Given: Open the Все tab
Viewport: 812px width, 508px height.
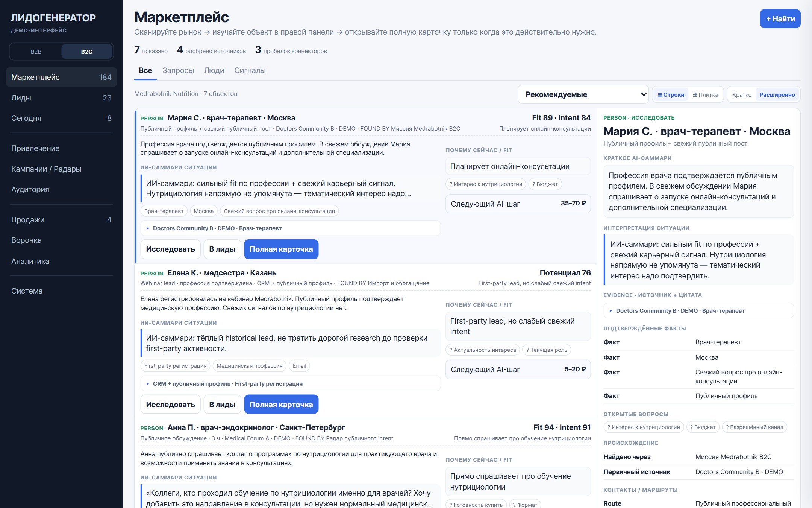Looking at the screenshot, I should click(145, 71).
